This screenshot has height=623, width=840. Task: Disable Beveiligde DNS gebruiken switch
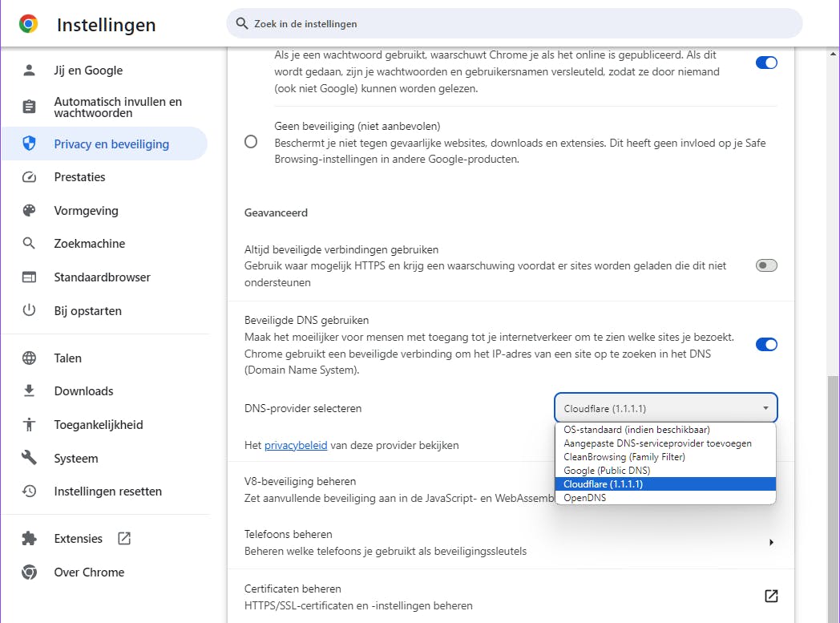pos(766,345)
